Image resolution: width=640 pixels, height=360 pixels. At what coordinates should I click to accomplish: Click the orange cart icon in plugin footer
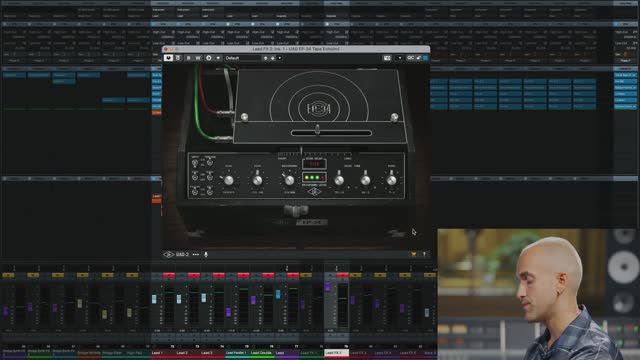414,254
